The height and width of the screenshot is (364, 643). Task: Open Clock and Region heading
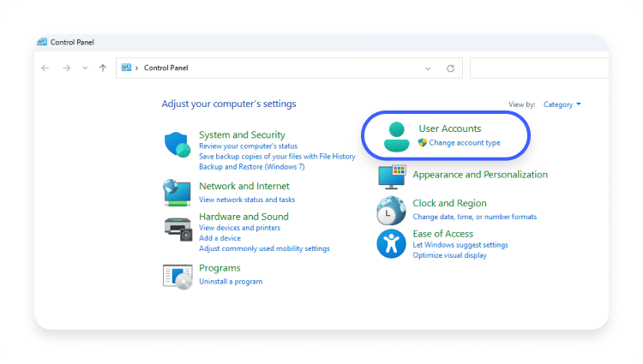point(449,203)
